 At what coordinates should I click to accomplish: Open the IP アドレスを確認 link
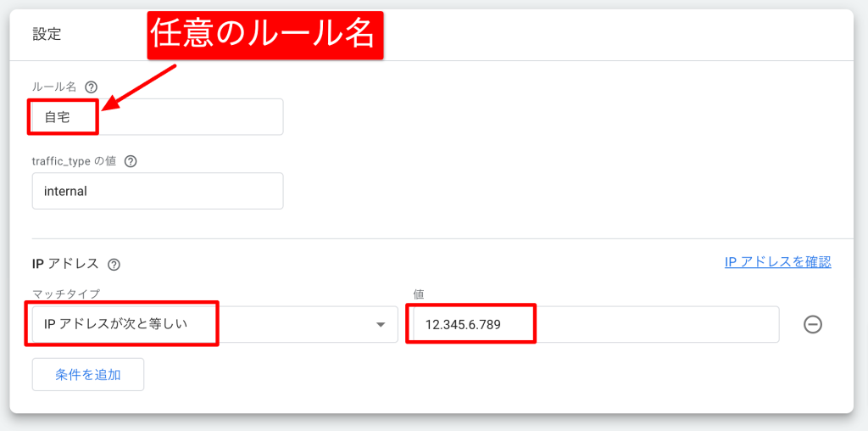click(x=777, y=262)
